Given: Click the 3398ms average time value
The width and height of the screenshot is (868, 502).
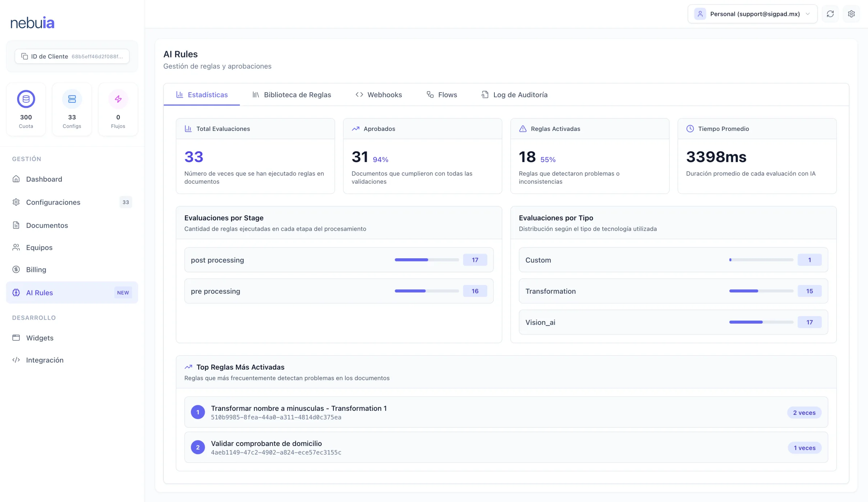Looking at the screenshot, I should coord(716,157).
